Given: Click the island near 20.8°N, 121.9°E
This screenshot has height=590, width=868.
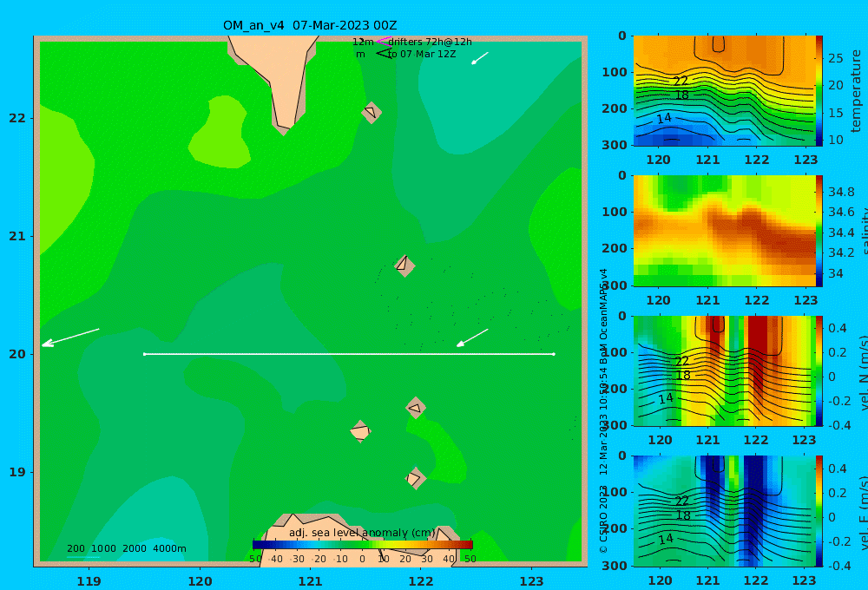Looking at the screenshot, I should (x=404, y=265).
